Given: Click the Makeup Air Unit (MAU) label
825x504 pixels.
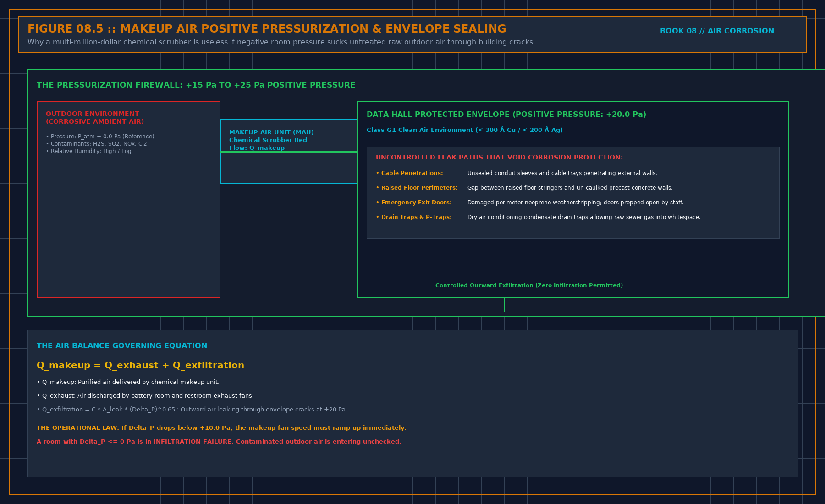Looking at the screenshot, I should [x=271, y=132].
